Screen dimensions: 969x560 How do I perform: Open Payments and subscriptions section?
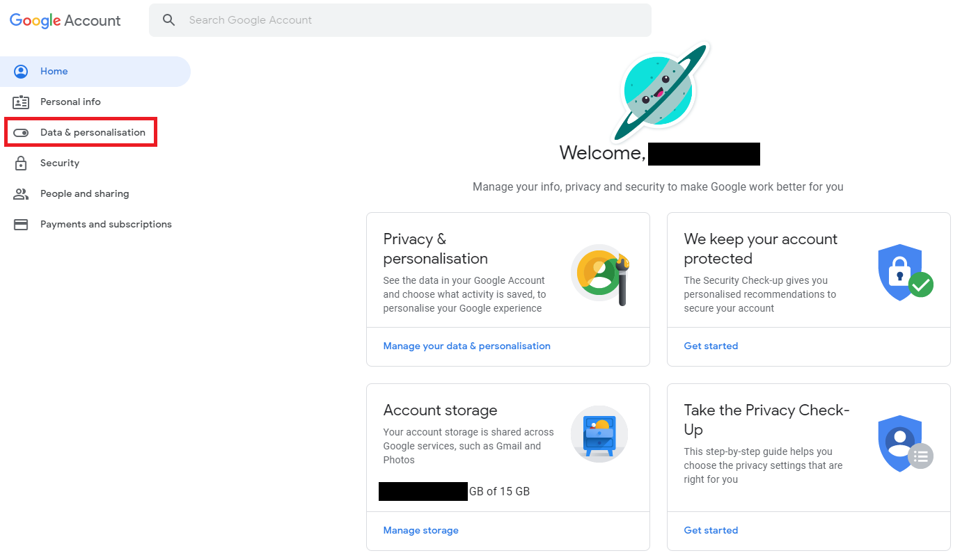[x=106, y=224]
